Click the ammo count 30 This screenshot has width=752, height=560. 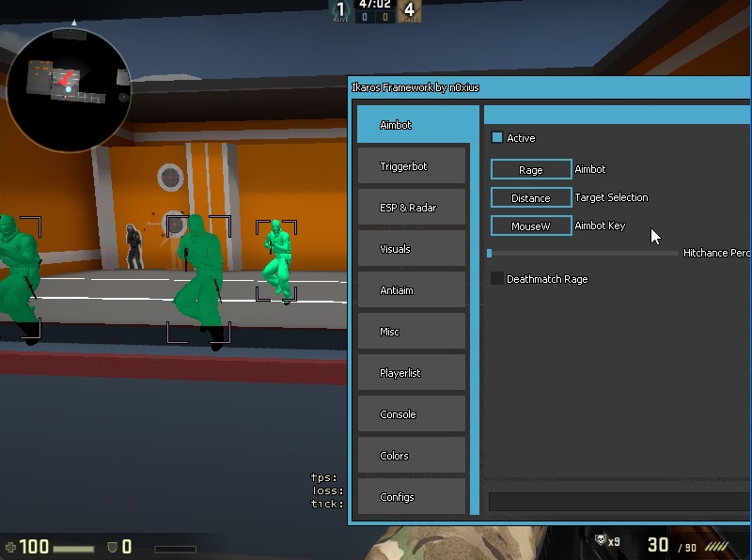pyautogui.click(x=657, y=545)
